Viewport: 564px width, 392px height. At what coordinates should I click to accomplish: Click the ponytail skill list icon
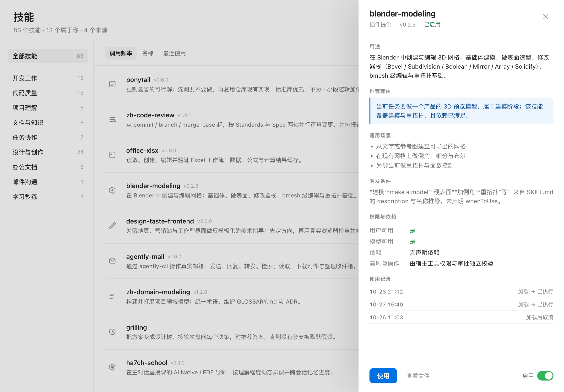[112, 84]
